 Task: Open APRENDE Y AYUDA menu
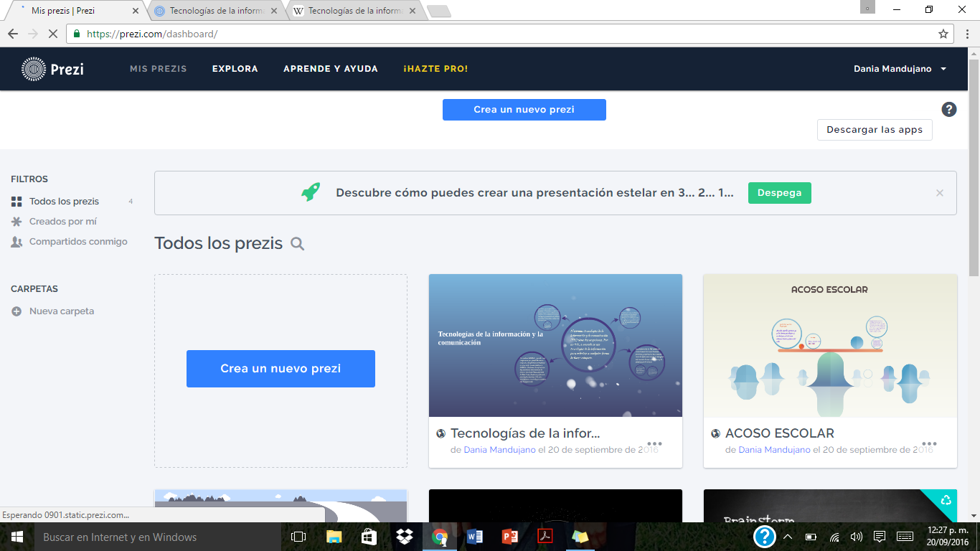(331, 69)
